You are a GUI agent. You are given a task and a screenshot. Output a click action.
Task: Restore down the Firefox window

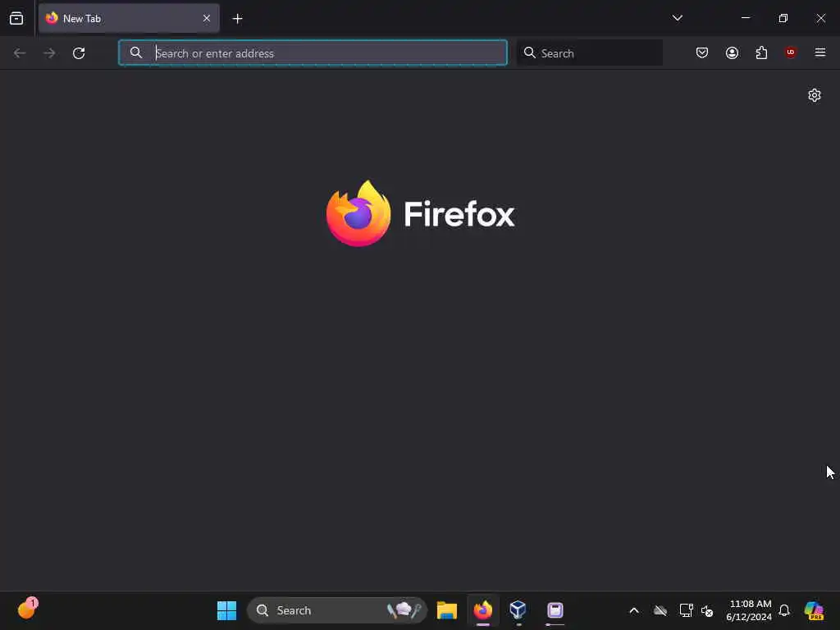click(x=783, y=18)
